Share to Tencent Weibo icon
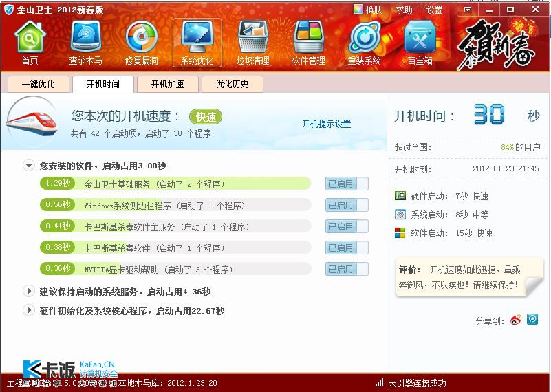The width and height of the screenshot is (551, 392). pyautogui.click(x=532, y=319)
